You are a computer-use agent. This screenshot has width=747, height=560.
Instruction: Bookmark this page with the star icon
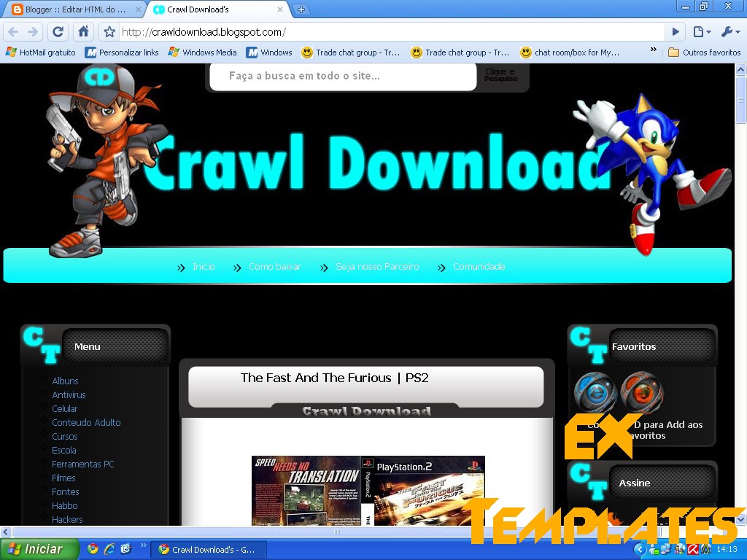coord(109,32)
